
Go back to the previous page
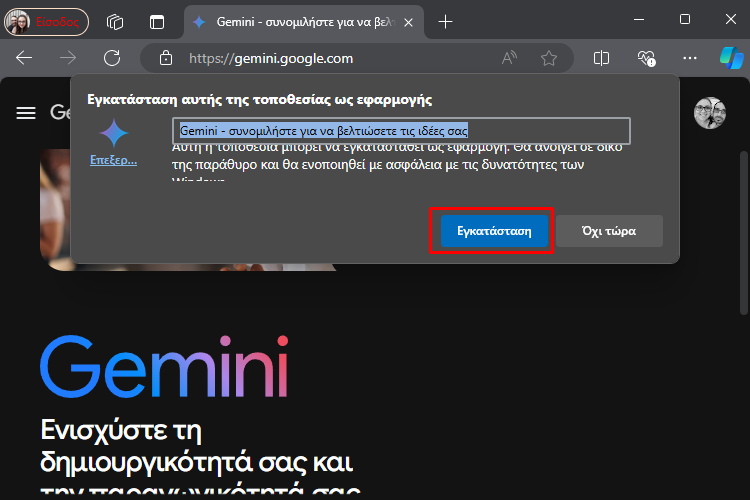(23, 58)
